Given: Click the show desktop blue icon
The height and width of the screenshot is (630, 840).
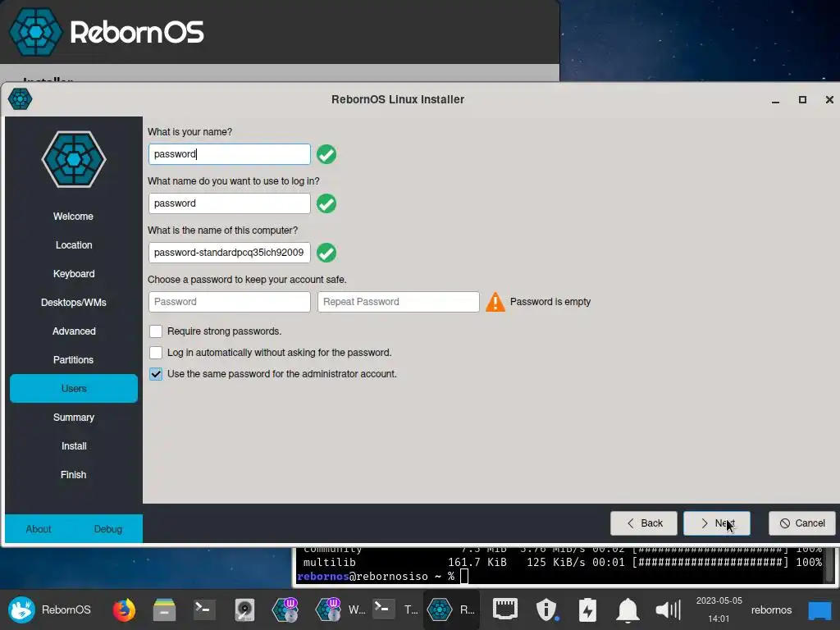Looking at the screenshot, I should 819,609.
